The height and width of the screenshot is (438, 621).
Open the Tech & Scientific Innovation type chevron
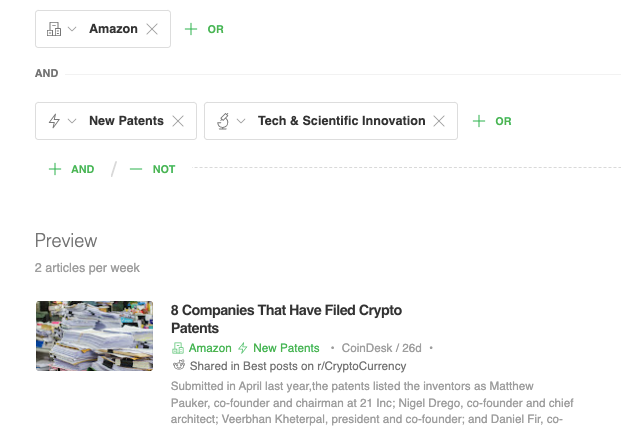[x=241, y=121]
